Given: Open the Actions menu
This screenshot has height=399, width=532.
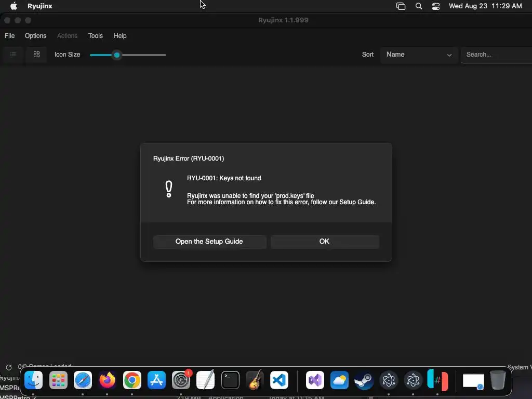Looking at the screenshot, I should click(x=67, y=36).
